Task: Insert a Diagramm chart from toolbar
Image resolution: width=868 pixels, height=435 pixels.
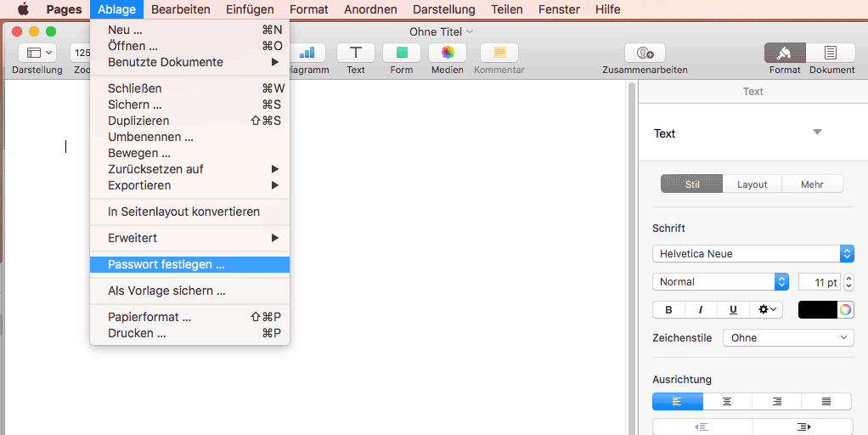Action: click(306, 53)
